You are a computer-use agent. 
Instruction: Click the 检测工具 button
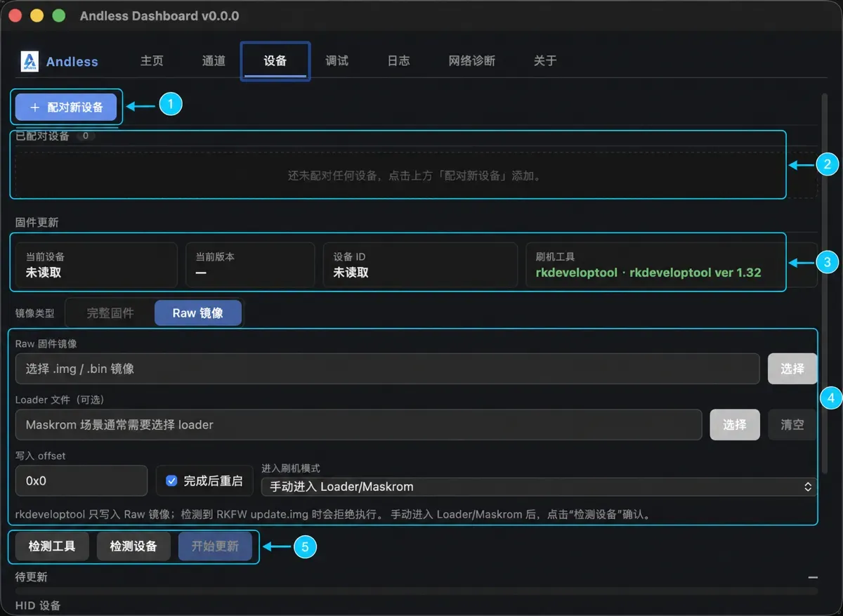pyautogui.click(x=52, y=546)
